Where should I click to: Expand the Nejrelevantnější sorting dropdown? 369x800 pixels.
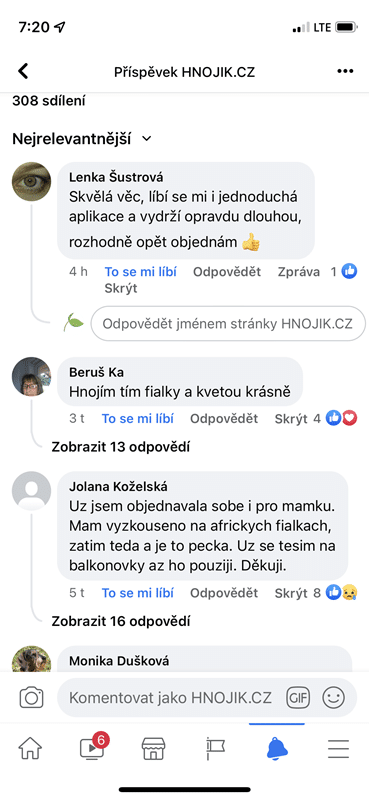coord(82,138)
